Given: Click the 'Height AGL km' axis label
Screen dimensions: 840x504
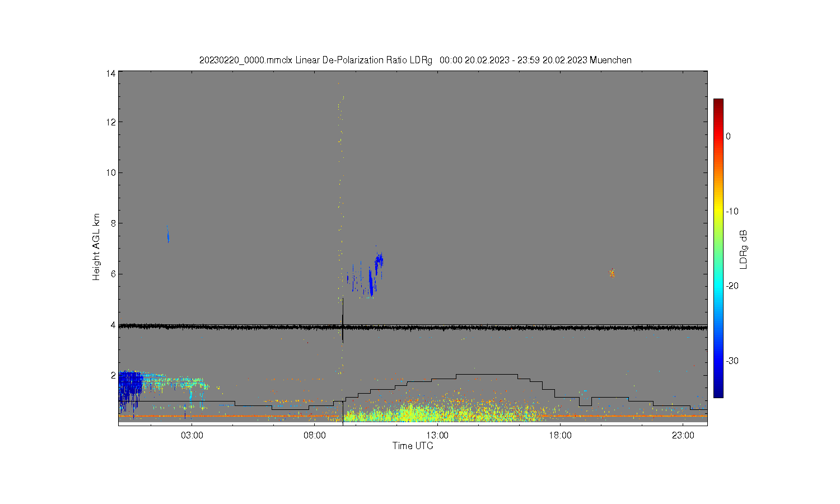Looking at the screenshot, I should (96, 247).
